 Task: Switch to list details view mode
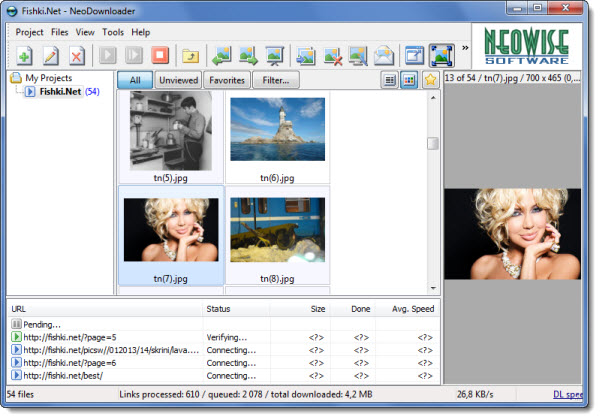pyautogui.click(x=389, y=80)
